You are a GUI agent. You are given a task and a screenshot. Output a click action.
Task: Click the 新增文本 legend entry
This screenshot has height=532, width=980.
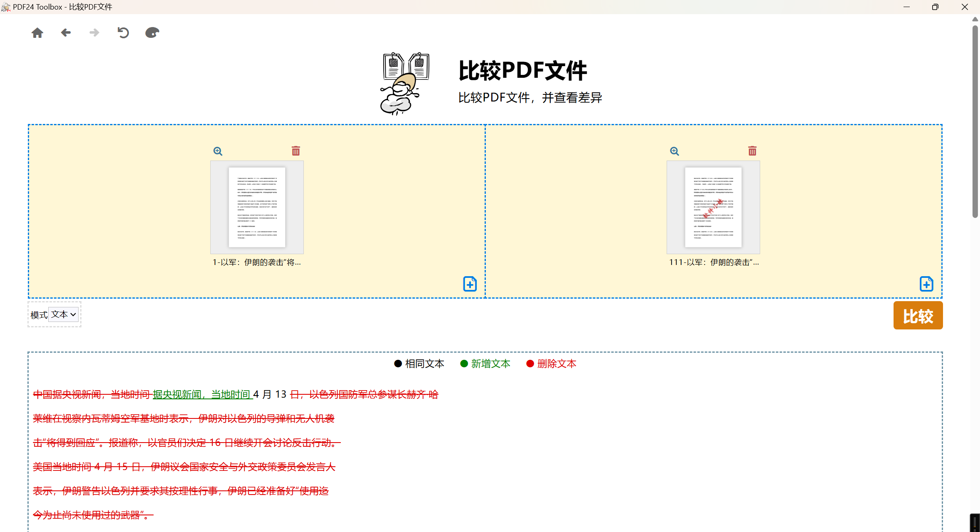485,364
